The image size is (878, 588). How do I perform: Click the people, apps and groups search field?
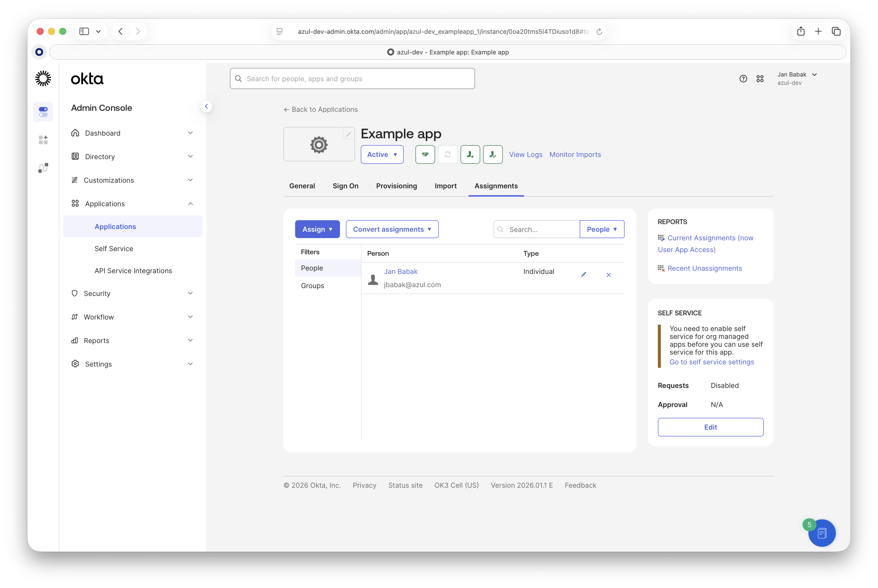click(352, 79)
